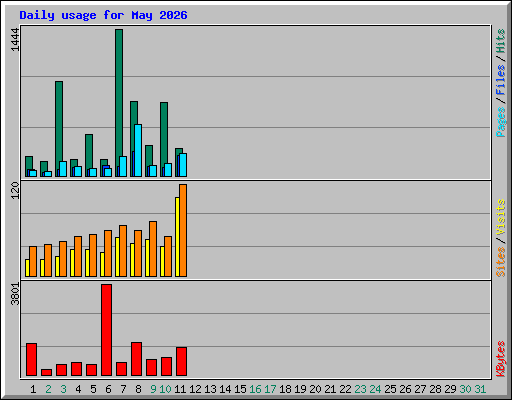Click green day label 16 on the x-axis

[x=255, y=389]
